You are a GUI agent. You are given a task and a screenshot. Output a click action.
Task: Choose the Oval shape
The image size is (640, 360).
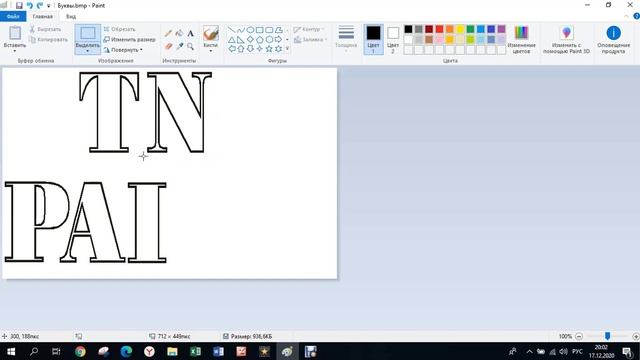click(x=250, y=30)
